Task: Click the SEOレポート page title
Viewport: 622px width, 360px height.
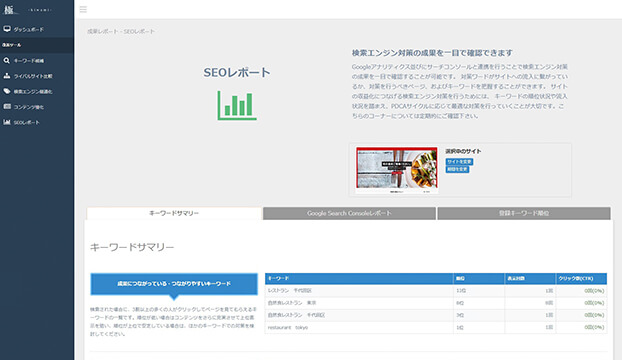Action: tap(237, 73)
